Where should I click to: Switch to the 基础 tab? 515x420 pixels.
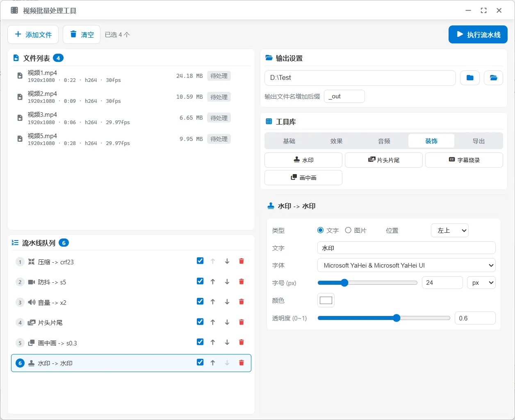click(x=289, y=141)
